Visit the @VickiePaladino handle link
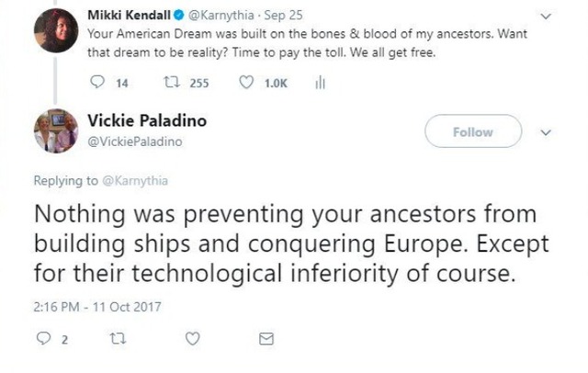The image size is (588, 373). pos(134,141)
